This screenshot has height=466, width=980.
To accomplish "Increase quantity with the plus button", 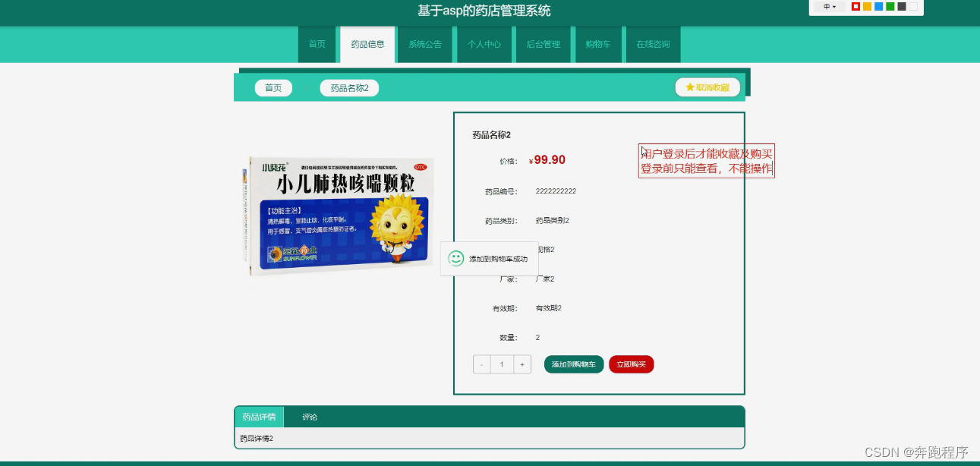I will [522, 365].
